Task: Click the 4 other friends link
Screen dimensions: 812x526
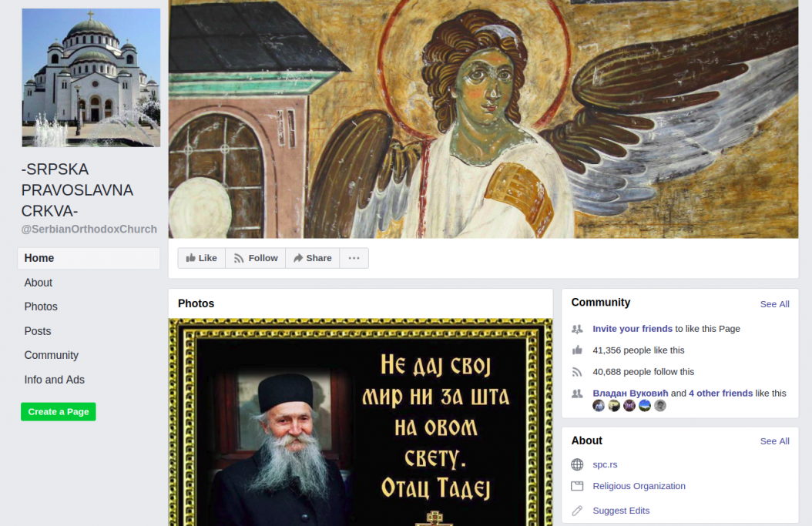Action: [x=720, y=394]
